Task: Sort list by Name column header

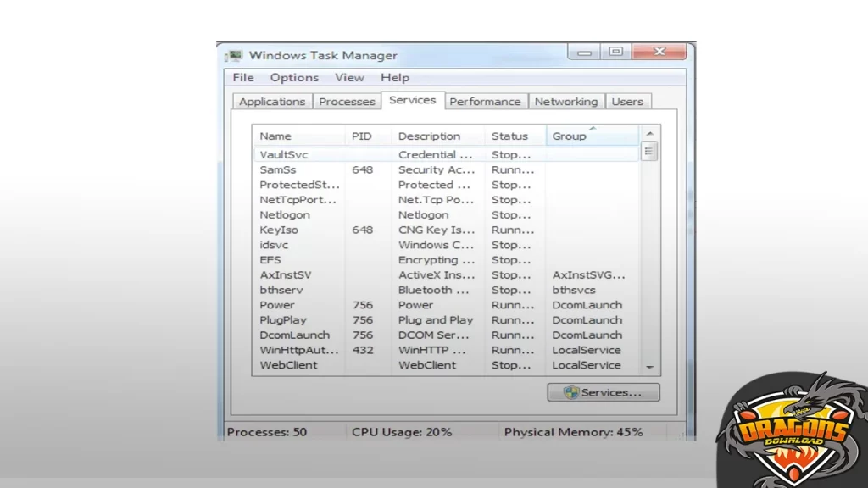Action: pos(298,136)
